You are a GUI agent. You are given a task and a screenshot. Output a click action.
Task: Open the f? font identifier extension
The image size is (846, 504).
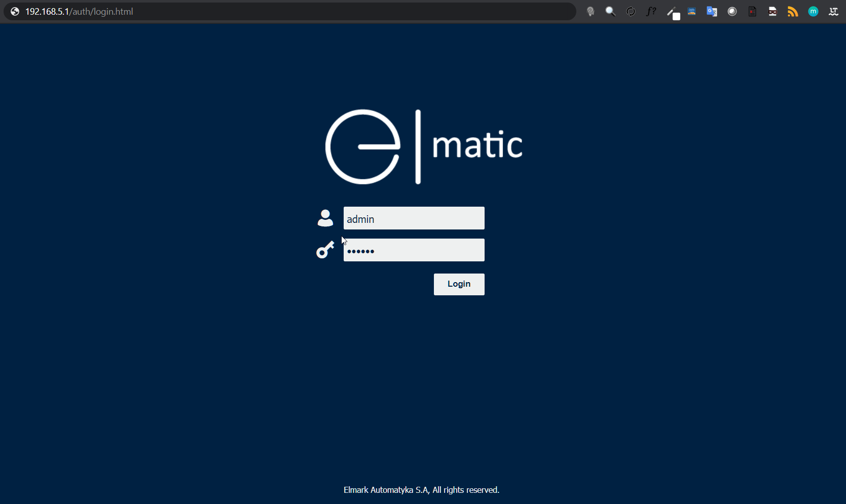tap(651, 12)
